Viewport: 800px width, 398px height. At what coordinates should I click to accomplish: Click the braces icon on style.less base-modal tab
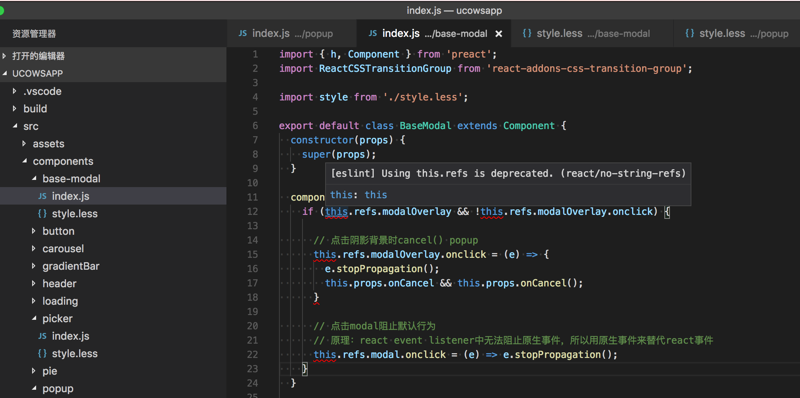pos(527,34)
